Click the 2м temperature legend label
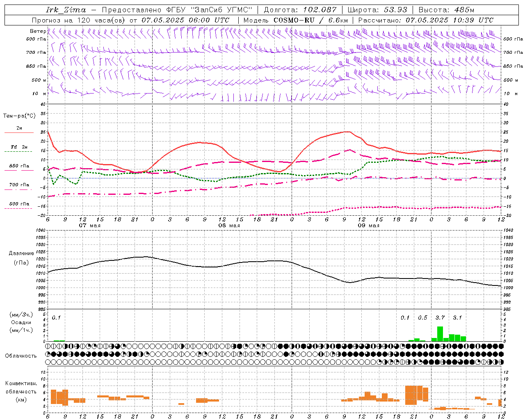 click(x=19, y=128)
